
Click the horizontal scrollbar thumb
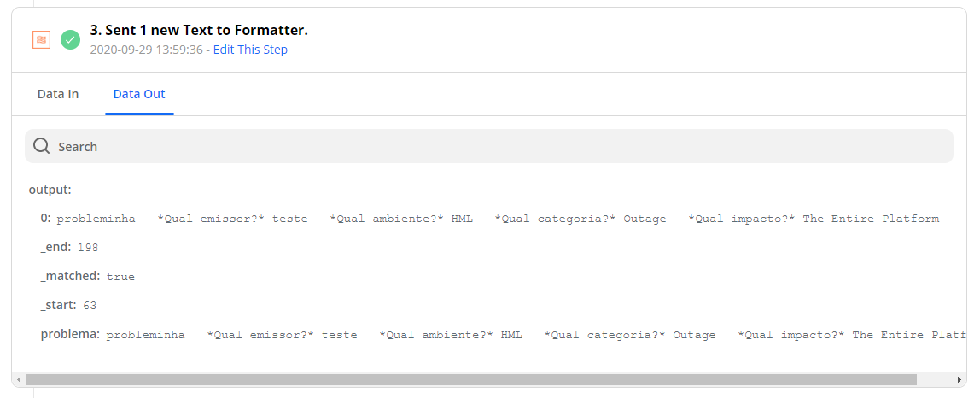pos(471,380)
